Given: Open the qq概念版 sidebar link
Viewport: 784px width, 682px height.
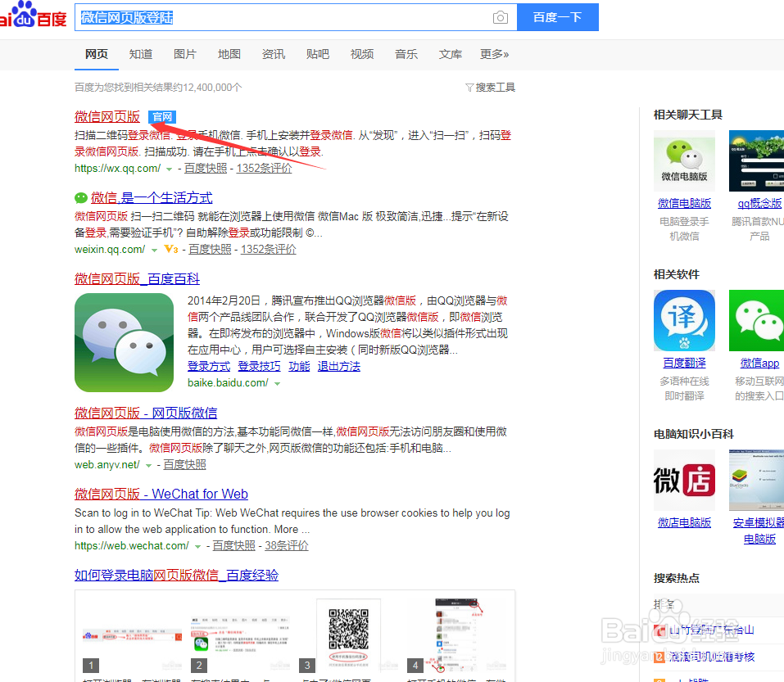Looking at the screenshot, I should coord(759,203).
